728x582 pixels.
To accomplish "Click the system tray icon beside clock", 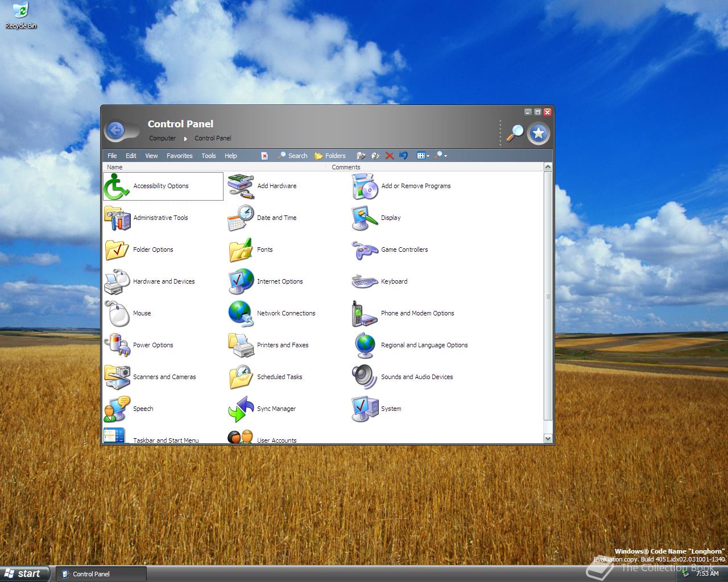I will (686, 573).
